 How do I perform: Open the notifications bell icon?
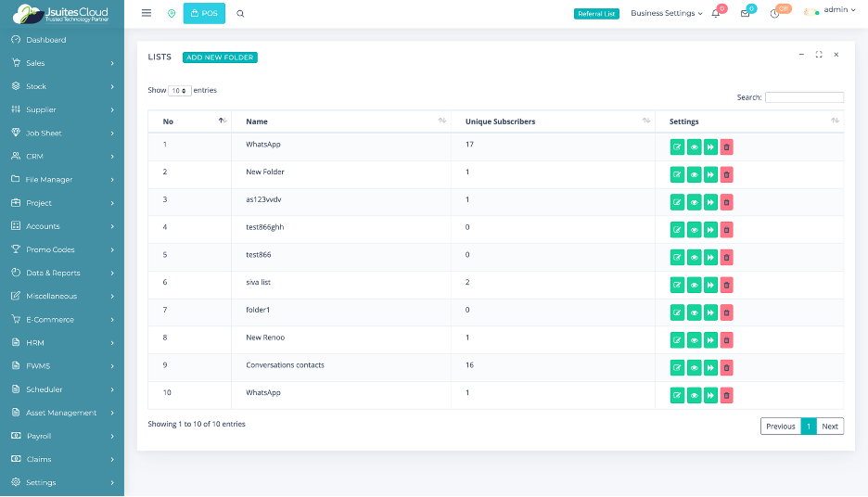click(715, 14)
